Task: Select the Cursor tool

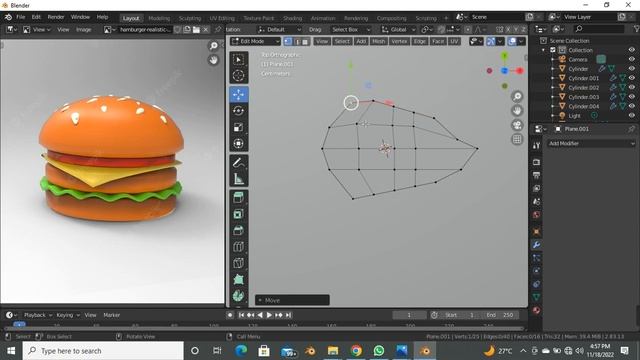Action: coord(239,76)
